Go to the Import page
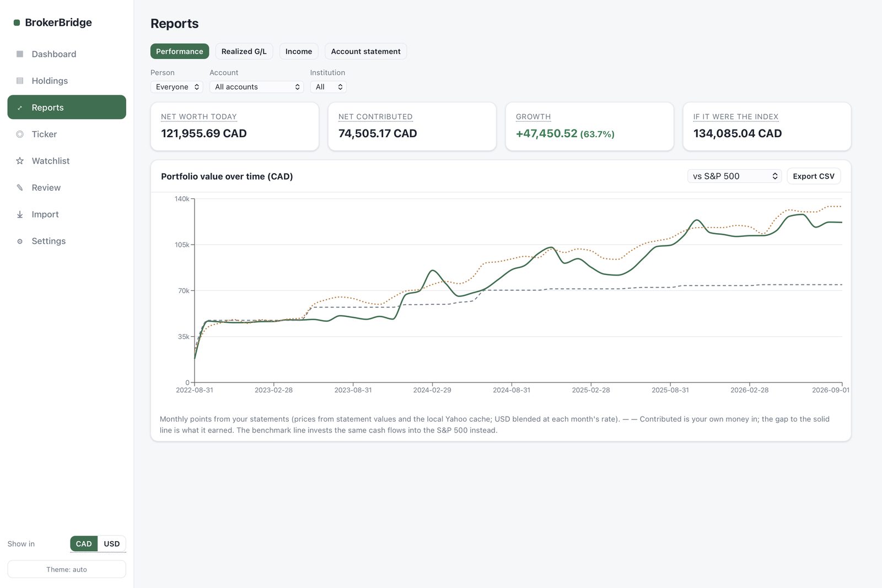 (x=67, y=214)
